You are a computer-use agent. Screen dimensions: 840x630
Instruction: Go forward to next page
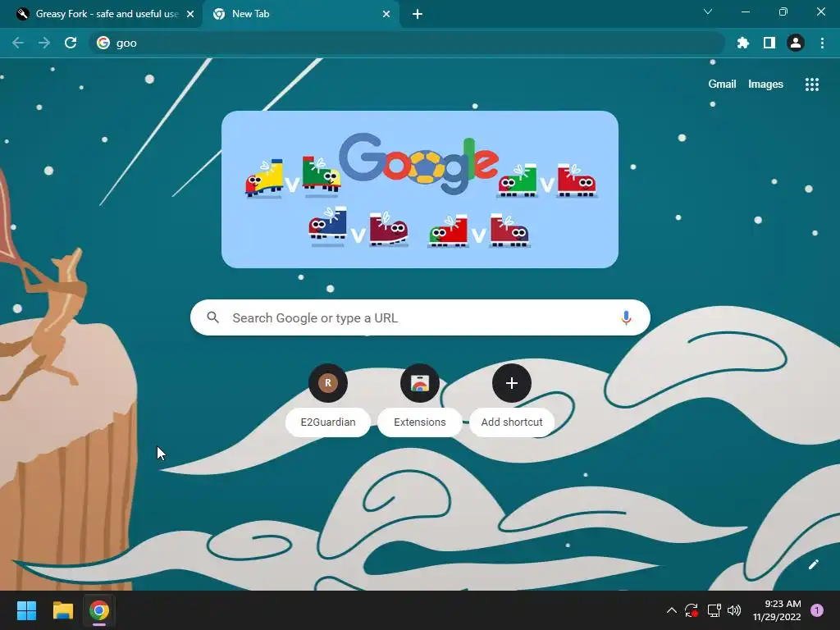tap(44, 43)
